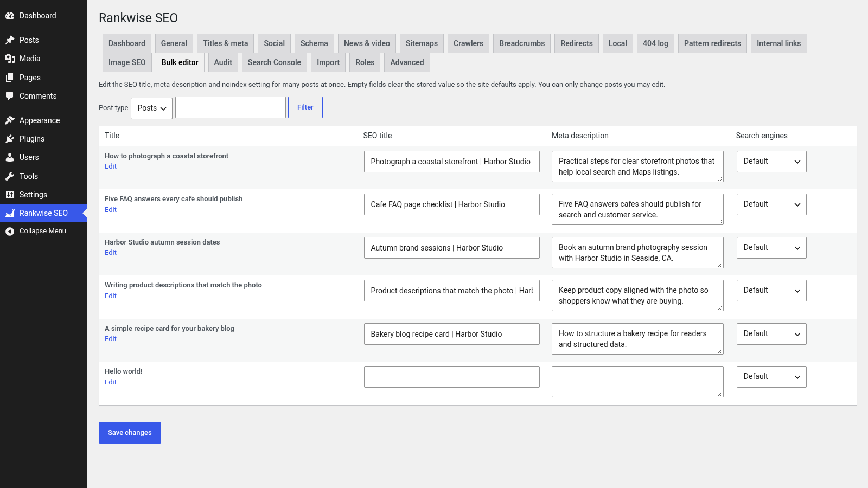This screenshot has width=868, height=488.
Task: Open Search engines dropdown for Hello world post
Action: pyautogui.click(x=771, y=377)
